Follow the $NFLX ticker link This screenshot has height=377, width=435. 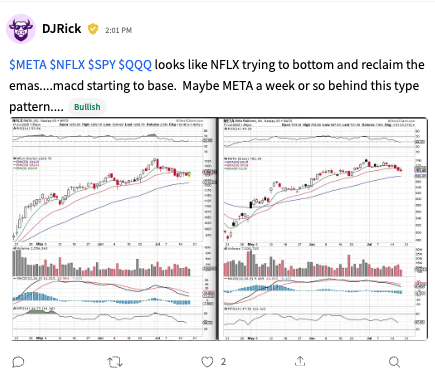(x=67, y=64)
